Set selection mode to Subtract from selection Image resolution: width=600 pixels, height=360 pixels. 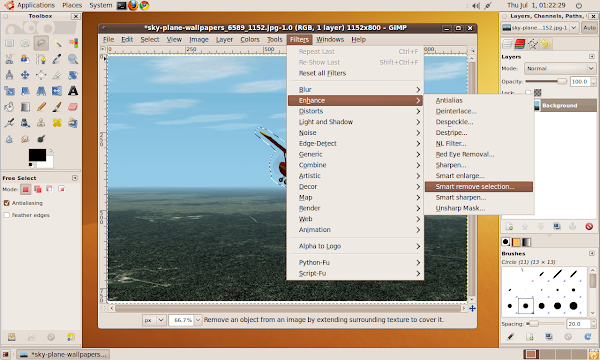point(49,189)
